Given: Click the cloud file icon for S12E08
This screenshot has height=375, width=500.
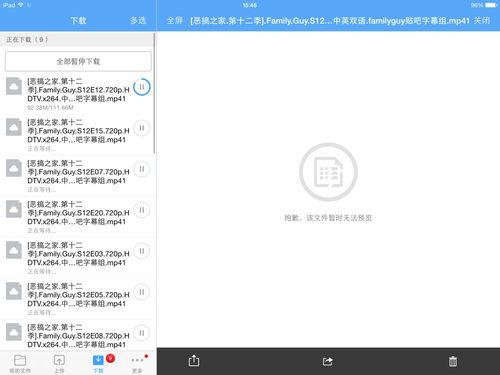Looking at the screenshot, I should (14, 332).
